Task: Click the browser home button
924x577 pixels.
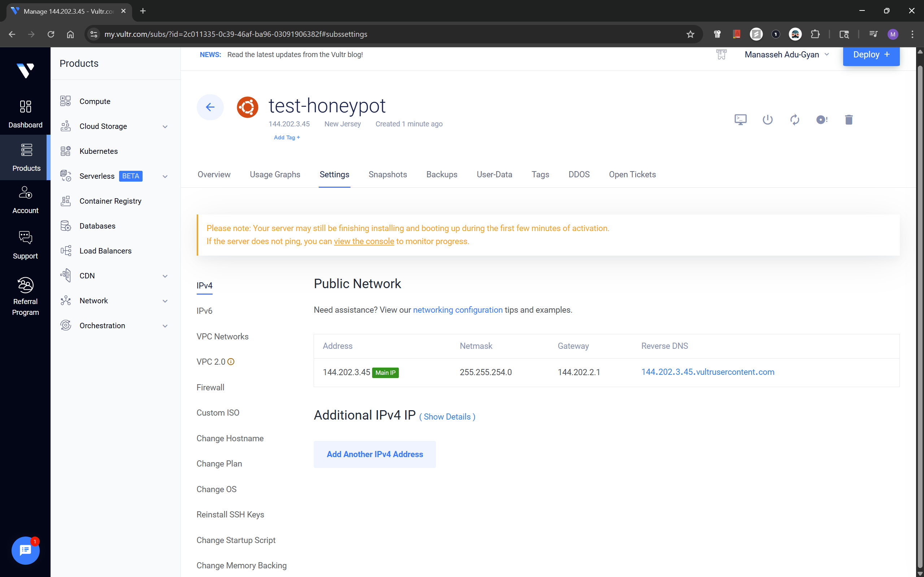Action: 70,34
